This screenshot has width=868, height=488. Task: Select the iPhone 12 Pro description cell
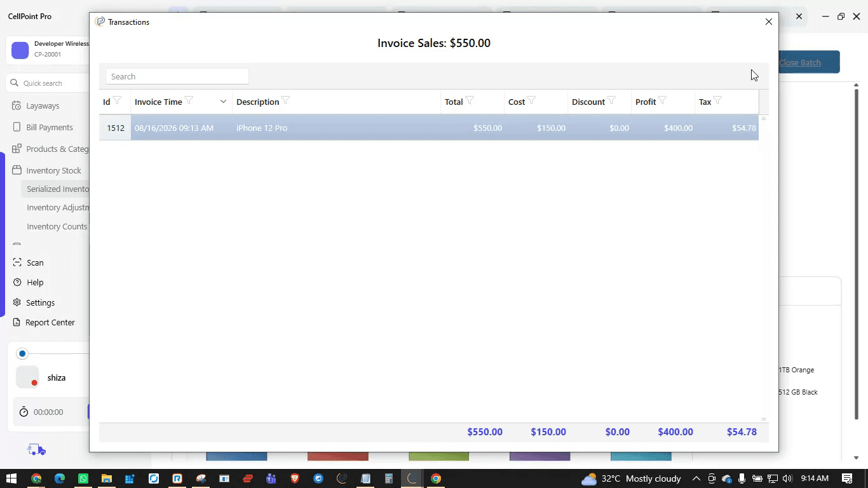[337, 128]
